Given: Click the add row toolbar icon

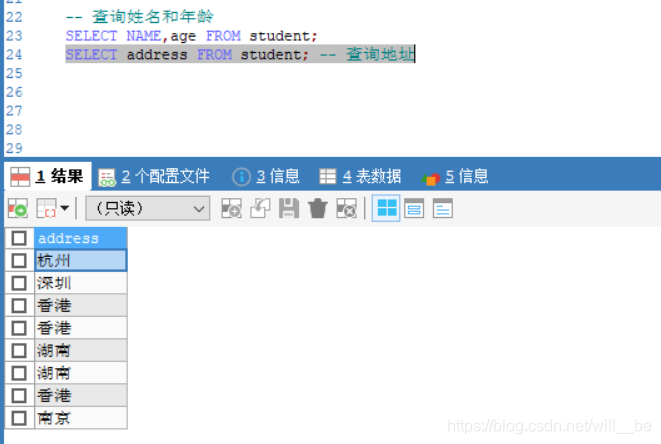Looking at the screenshot, I should pyautogui.click(x=231, y=208).
